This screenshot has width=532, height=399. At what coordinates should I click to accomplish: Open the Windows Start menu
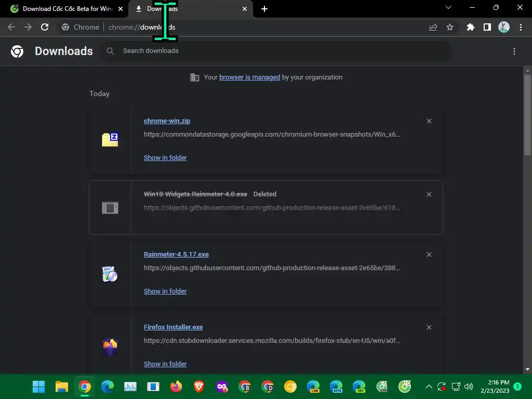point(38,387)
